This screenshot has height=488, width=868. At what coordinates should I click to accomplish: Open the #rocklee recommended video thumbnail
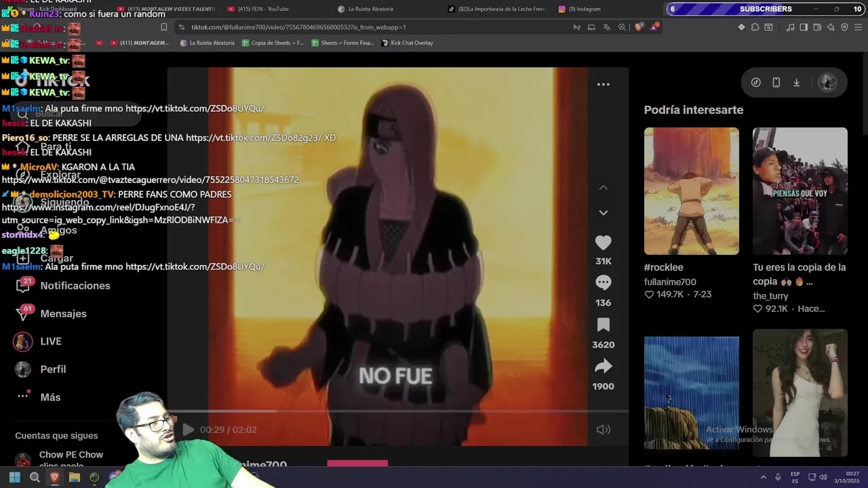691,191
